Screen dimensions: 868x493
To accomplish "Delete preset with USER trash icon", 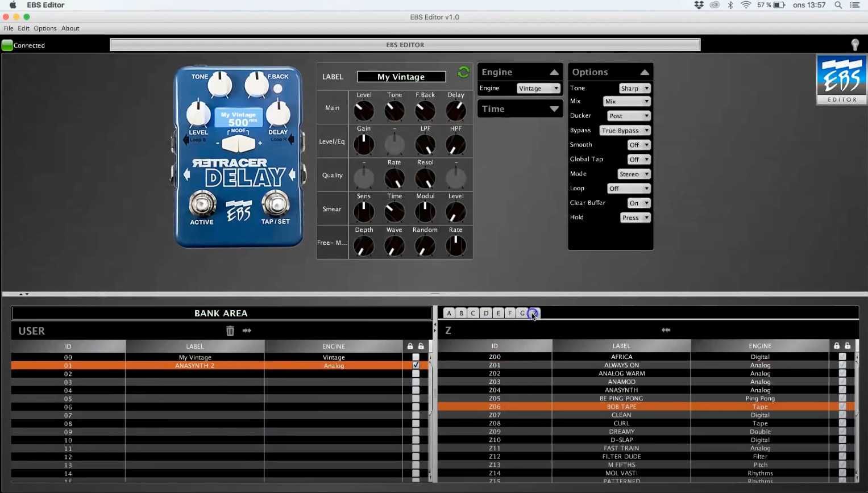I will [x=230, y=331].
